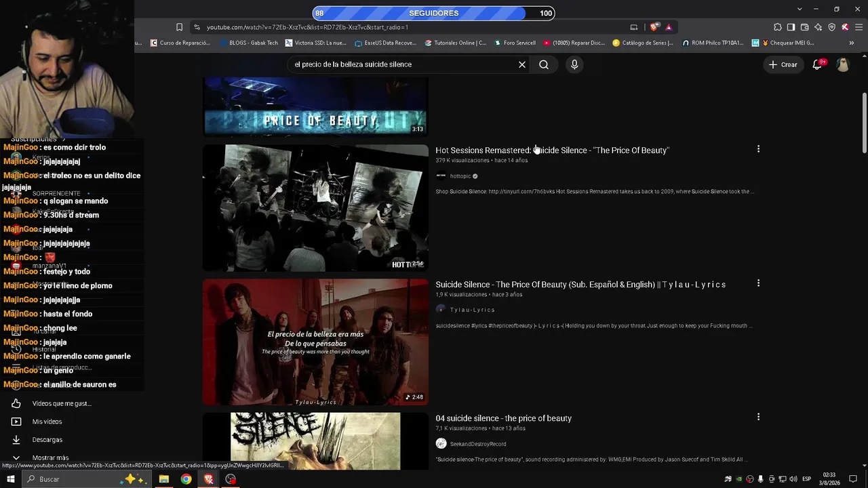Switch the ESP keyboard language indicator

(806, 479)
